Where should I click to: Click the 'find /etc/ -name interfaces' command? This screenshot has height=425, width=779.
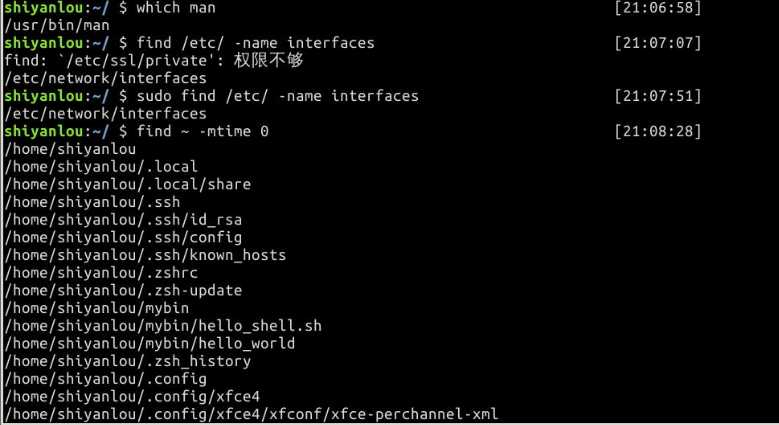(x=255, y=43)
